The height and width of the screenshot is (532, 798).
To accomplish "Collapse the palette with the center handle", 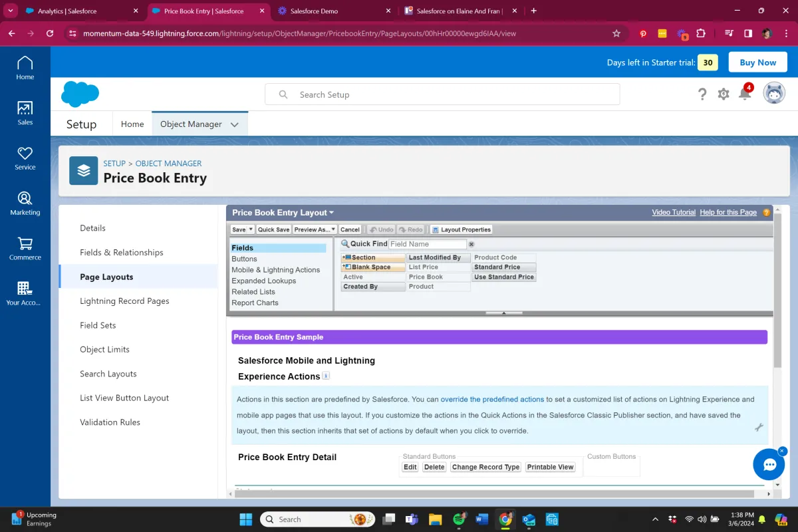I will click(x=504, y=313).
